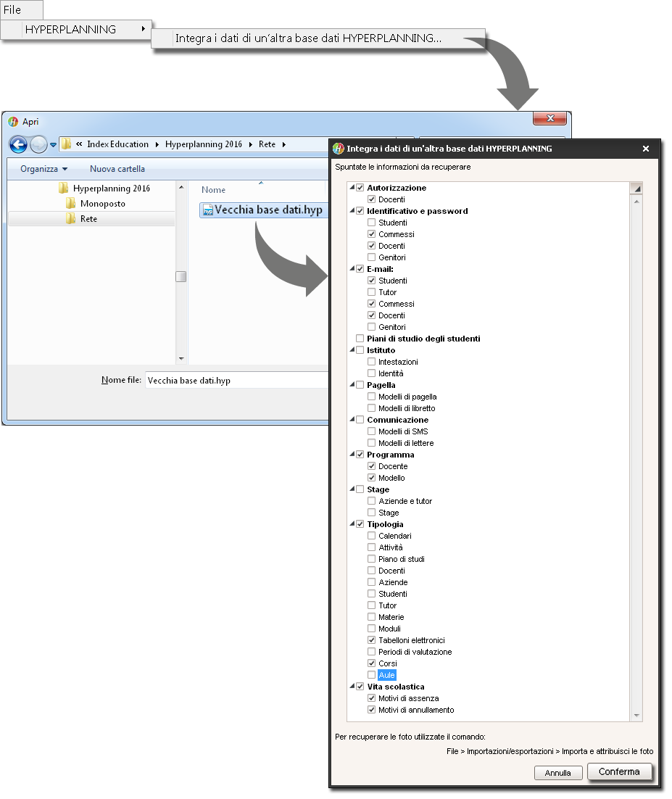
Task: Check the Aziende e tutor checkbox
Action: [x=371, y=501]
